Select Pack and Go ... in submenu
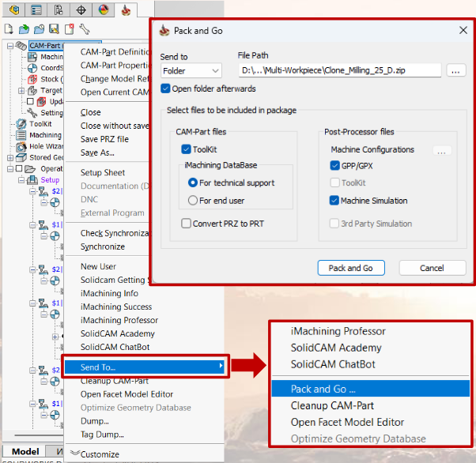Screen dimensions: 476x463 pos(370,389)
